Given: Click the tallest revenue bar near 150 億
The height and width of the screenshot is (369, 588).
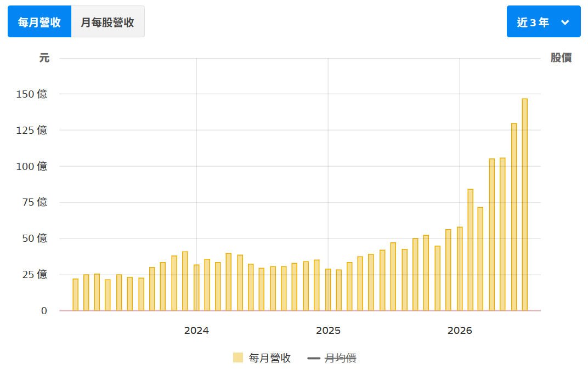Looking at the screenshot, I should pyautogui.click(x=524, y=205).
